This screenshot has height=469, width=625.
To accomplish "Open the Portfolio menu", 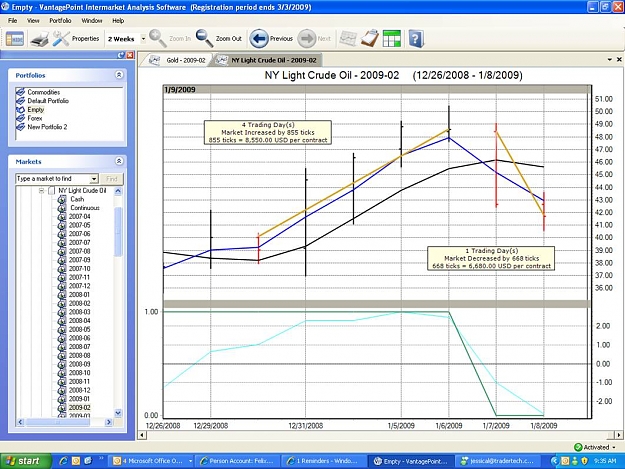I will (60, 21).
